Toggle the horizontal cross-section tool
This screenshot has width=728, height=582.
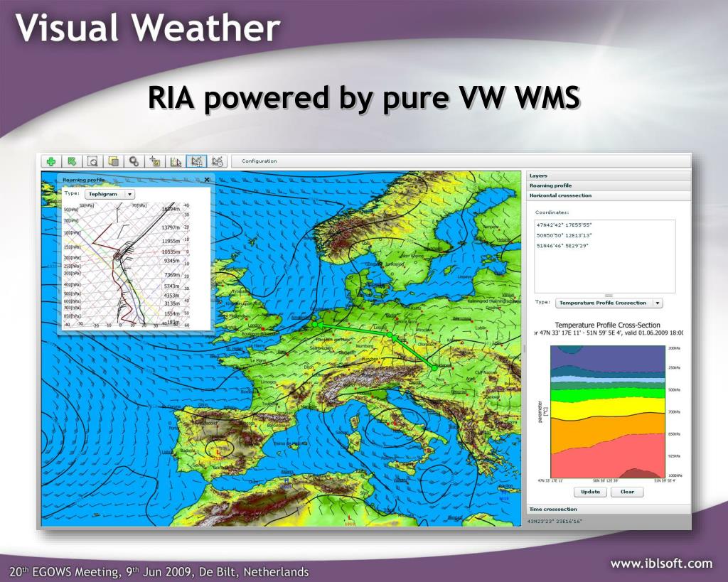tap(196, 161)
